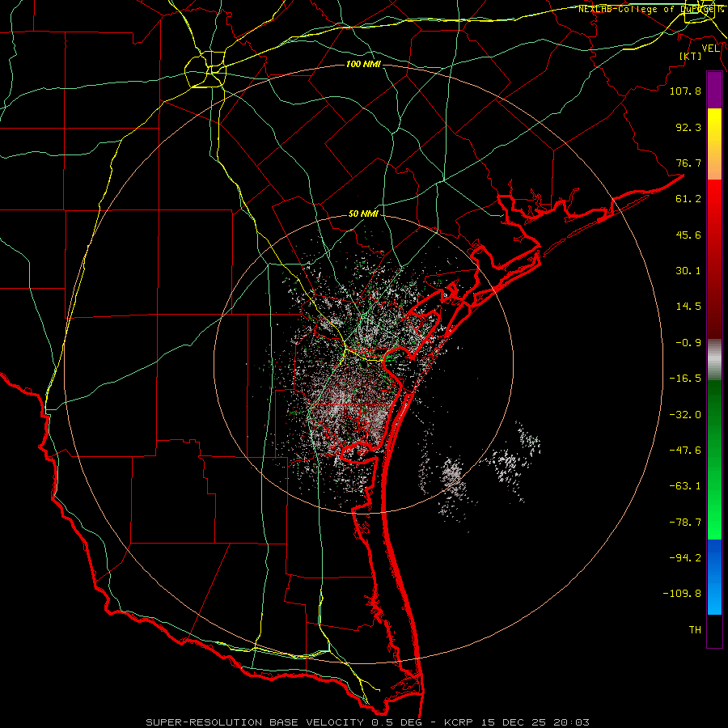Screen dimensions: 728x728
Task: Click the 100 NMI range ring label
Action: click(x=363, y=64)
